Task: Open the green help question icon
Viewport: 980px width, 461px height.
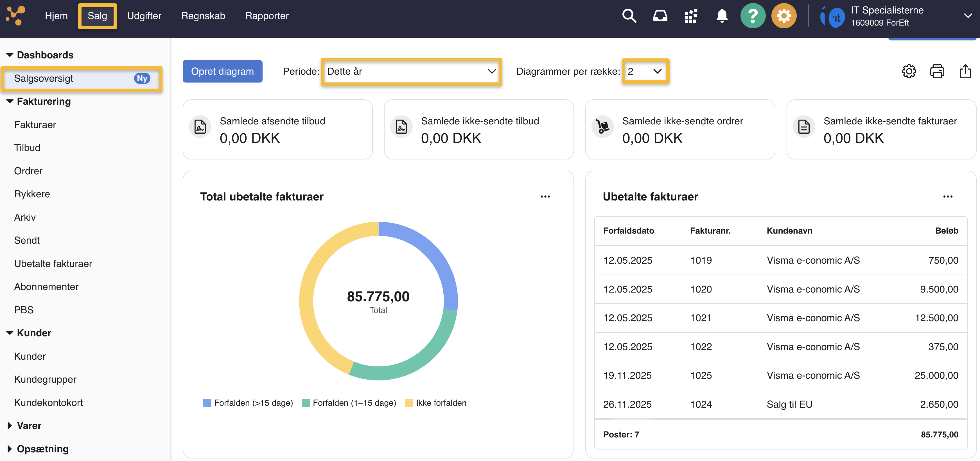Action: [753, 16]
